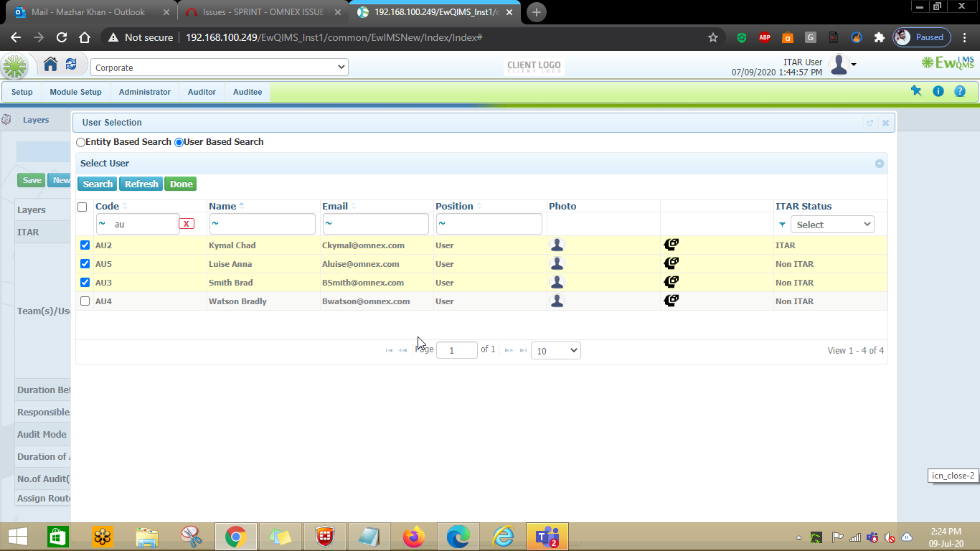This screenshot has width=980, height=551.
Task: Click the Paused profile button in Chrome
Action: coord(922,37)
